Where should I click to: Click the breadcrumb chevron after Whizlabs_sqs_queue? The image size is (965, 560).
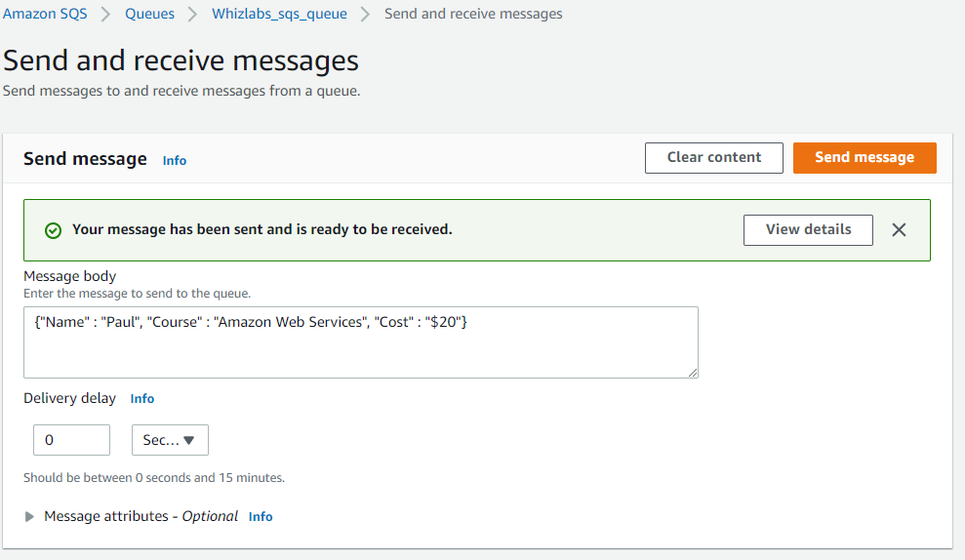366,15
